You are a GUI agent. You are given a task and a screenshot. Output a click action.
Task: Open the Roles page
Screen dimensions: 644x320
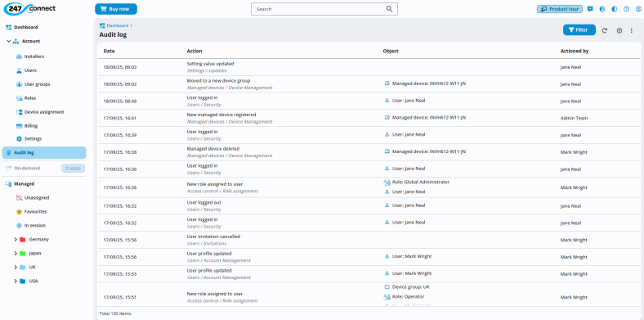pos(30,98)
